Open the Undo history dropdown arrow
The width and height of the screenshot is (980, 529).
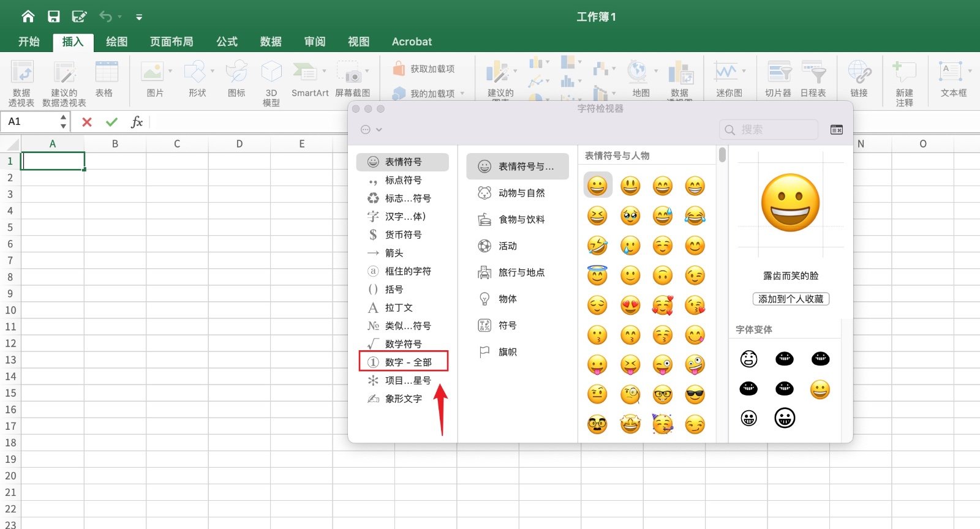point(119,17)
